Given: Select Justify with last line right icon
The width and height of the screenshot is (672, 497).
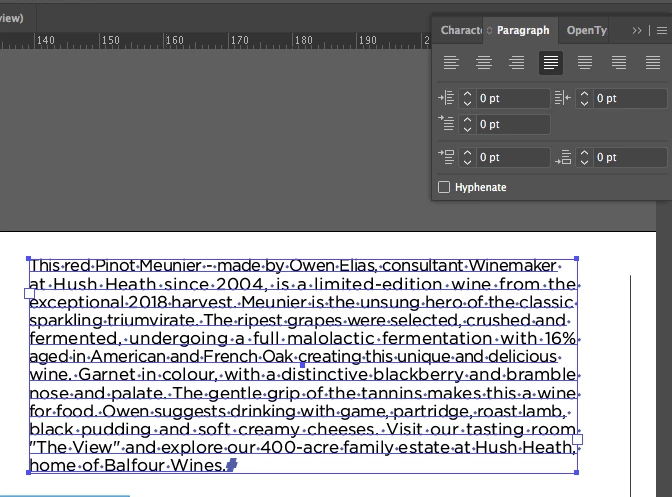Looking at the screenshot, I should [619, 63].
